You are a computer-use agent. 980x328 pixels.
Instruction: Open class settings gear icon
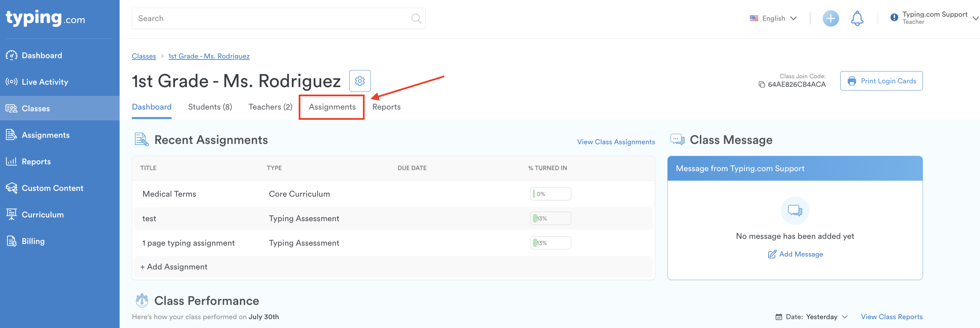click(360, 81)
